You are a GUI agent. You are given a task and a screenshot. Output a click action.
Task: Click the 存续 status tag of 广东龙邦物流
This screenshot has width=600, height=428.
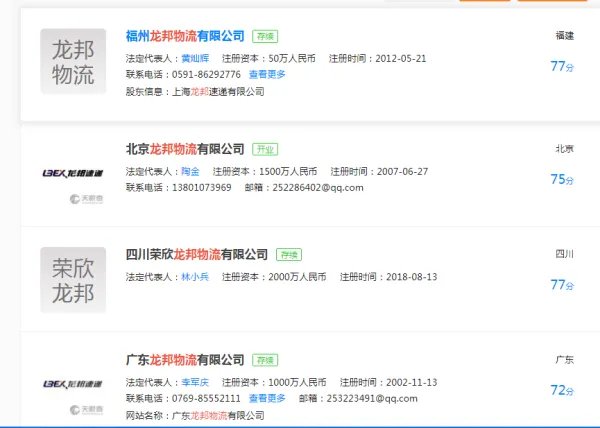click(x=265, y=360)
